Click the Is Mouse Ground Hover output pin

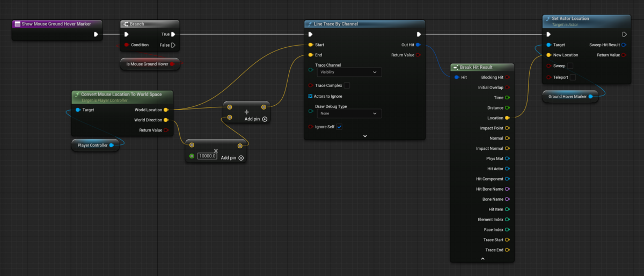172,64
